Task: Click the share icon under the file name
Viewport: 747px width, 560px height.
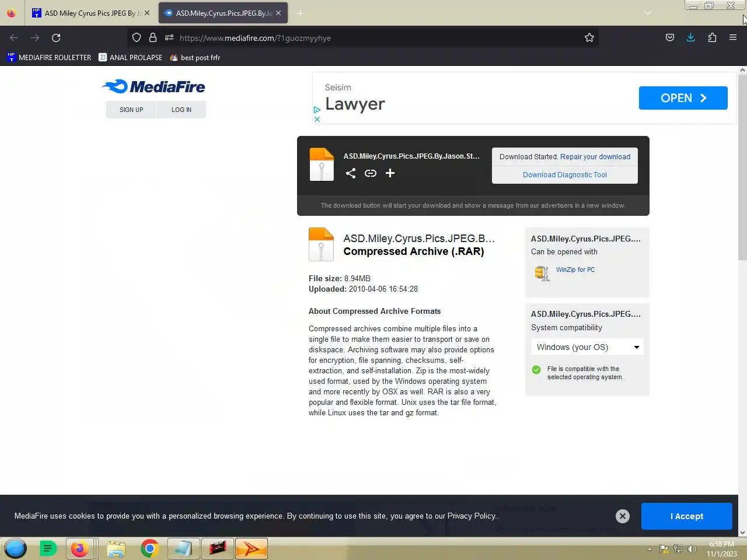Action: tap(351, 173)
